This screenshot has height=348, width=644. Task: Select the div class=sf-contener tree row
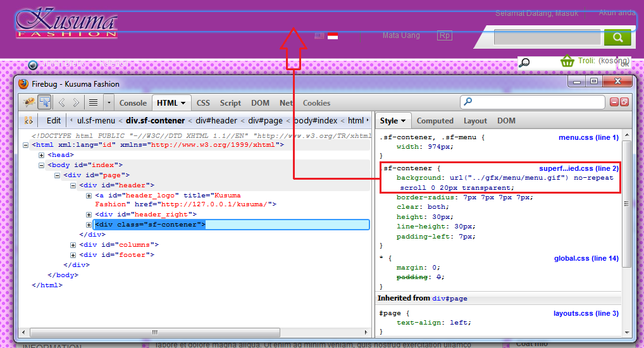pos(232,225)
